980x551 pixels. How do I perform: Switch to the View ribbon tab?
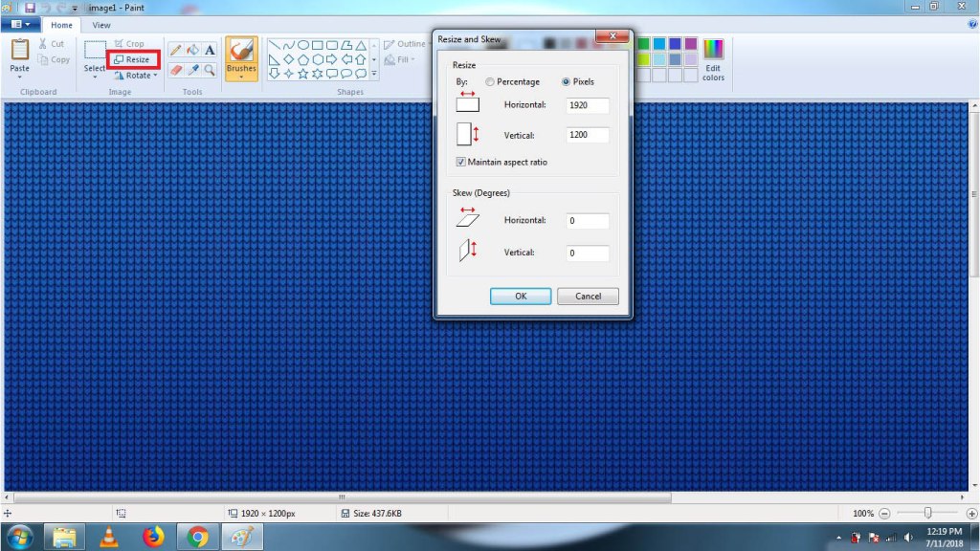[101, 25]
